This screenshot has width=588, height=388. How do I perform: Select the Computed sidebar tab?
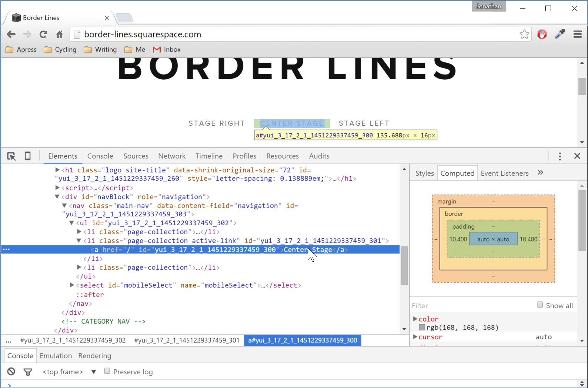click(x=457, y=173)
